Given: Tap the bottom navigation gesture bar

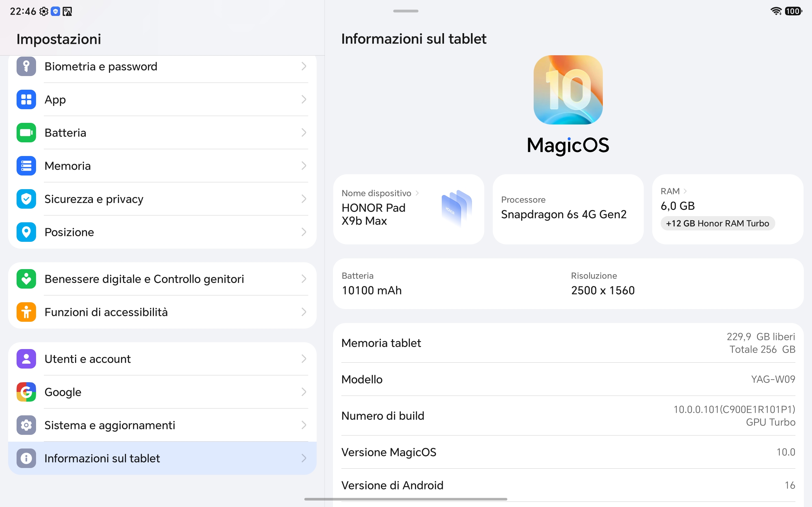Looking at the screenshot, I should (405, 499).
